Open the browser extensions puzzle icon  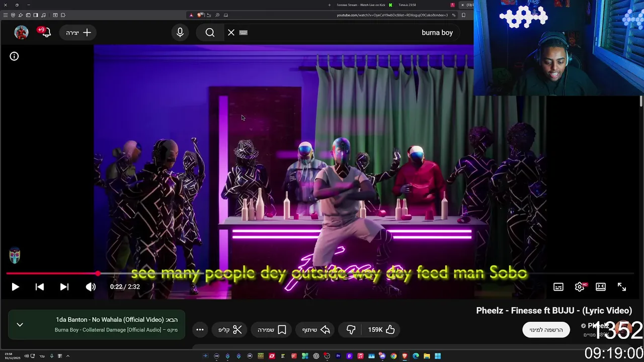(x=63, y=15)
